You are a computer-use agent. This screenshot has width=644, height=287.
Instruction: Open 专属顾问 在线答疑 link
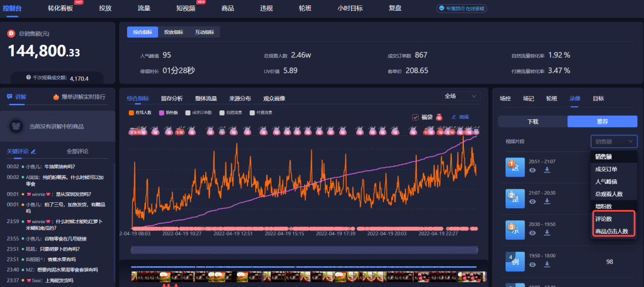click(x=462, y=8)
